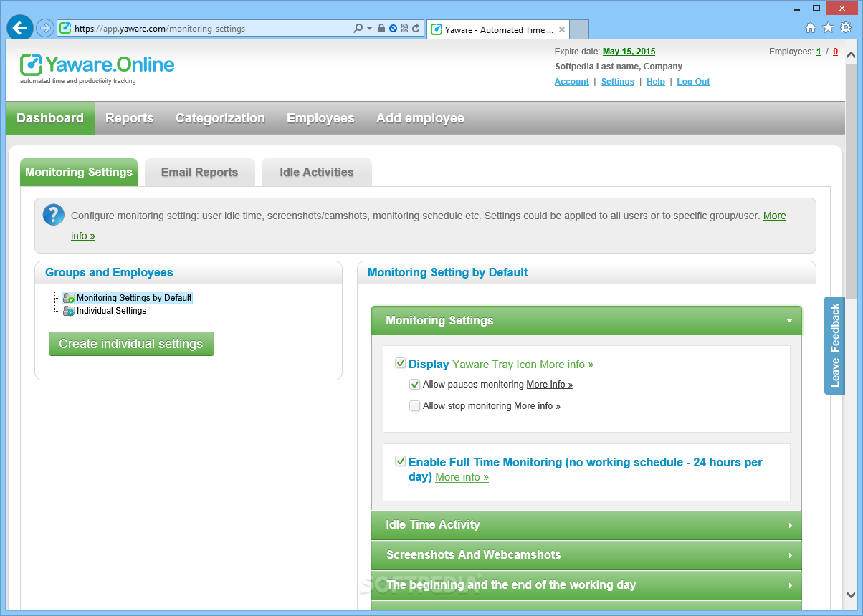The image size is (863, 616).
Task: Click the Leave Feedback side tab
Action: point(834,345)
